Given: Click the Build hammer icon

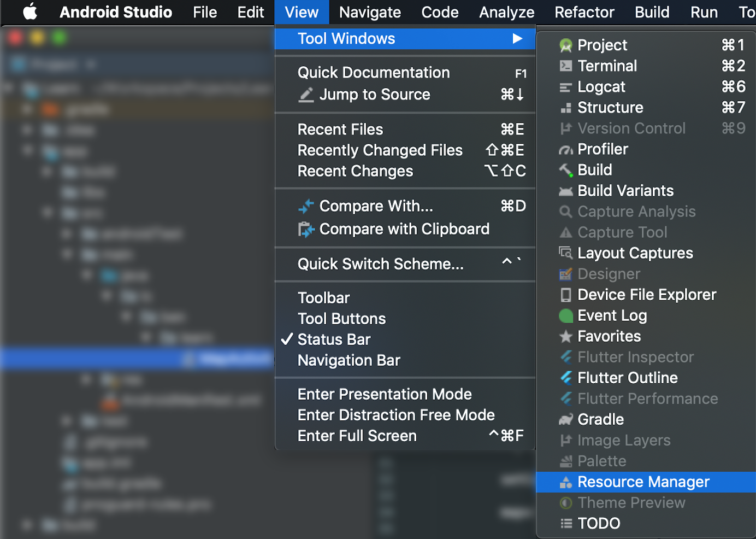Looking at the screenshot, I should 566,170.
